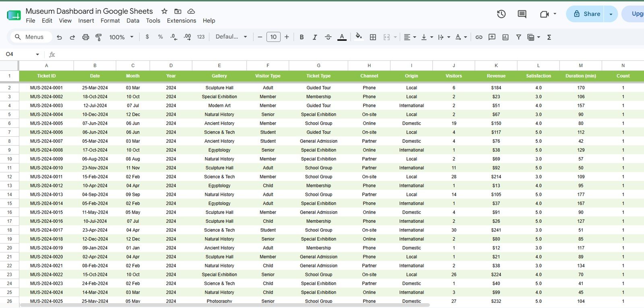Move document to folder icon
This screenshot has height=308, width=644.
pyautogui.click(x=178, y=11)
